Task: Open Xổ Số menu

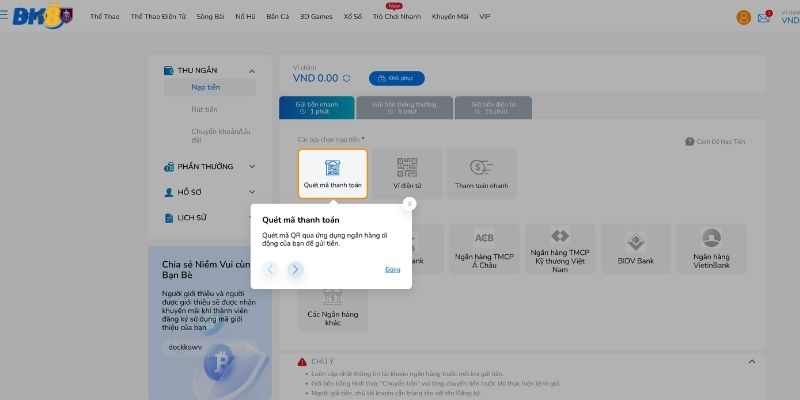Action: [x=353, y=16]
